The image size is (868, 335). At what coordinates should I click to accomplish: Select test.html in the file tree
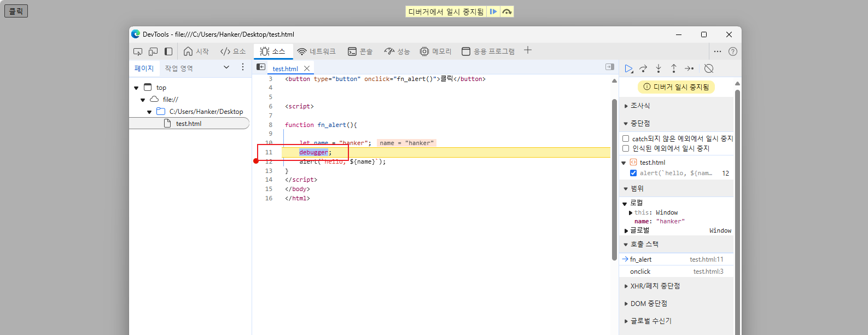pyautogui.click(x=189, y=124)
